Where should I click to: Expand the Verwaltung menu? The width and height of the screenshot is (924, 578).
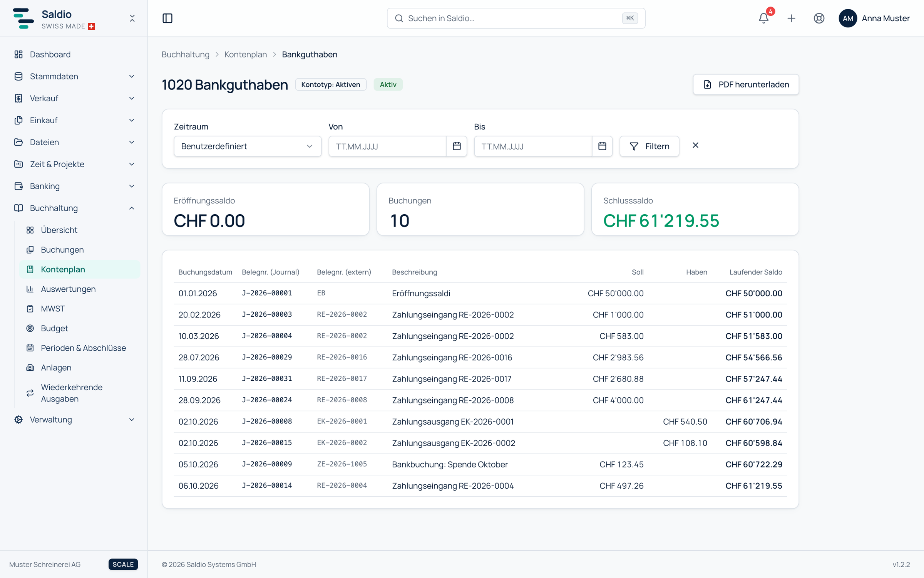pyautogui.click(x=74, y=420)
